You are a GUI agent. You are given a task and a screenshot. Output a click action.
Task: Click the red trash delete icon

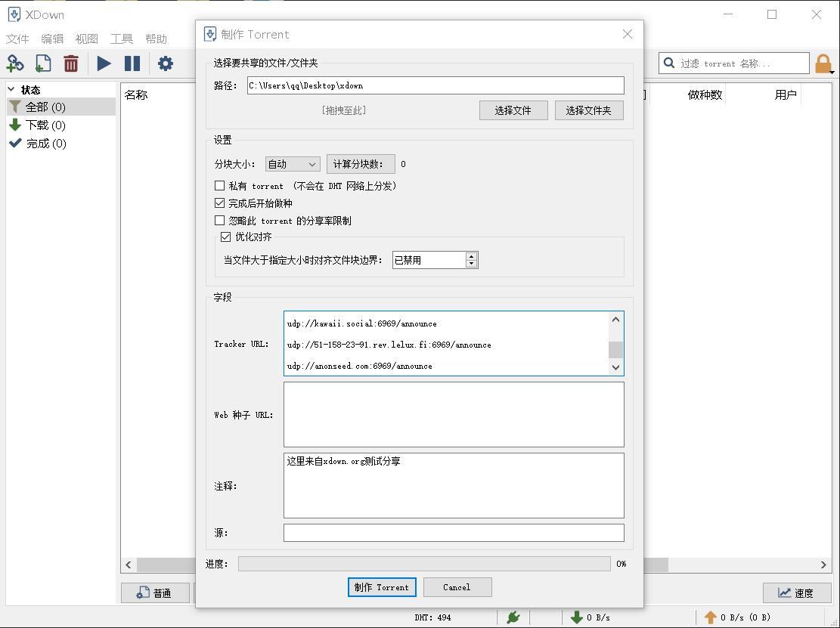pos(71,63)
